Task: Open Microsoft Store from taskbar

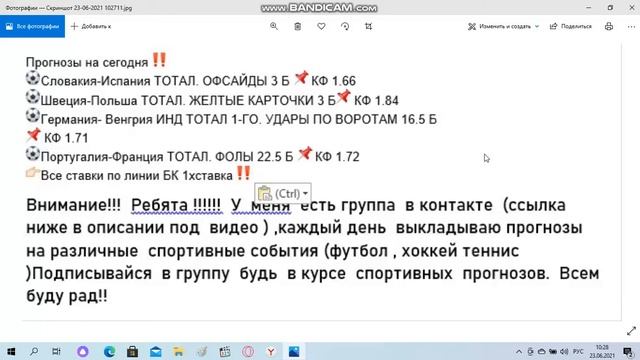Action: pos(132,351)
